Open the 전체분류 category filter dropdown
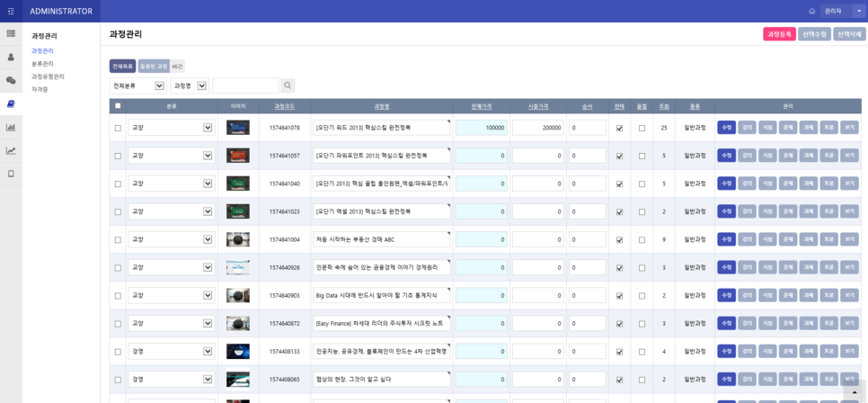The image size is (868, 403). 137,86
